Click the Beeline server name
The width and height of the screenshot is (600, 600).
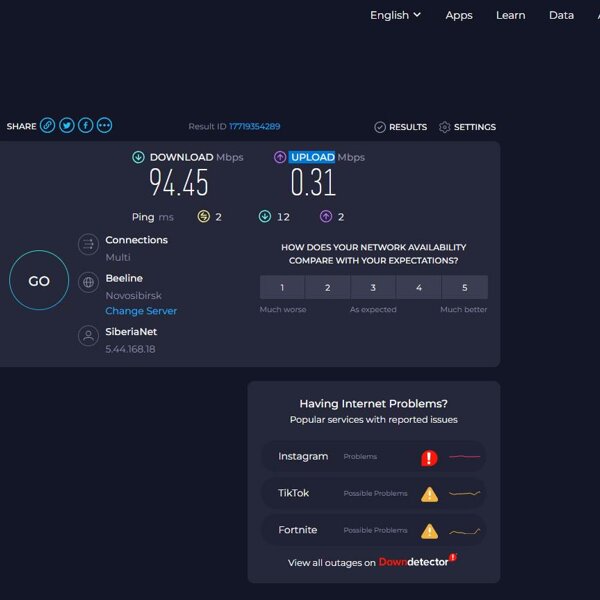pyautogui.click(x=124, y=278)
